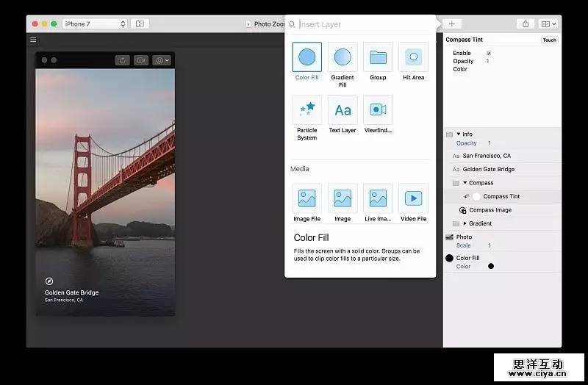Toggle the split view layout button

point(140,24)
